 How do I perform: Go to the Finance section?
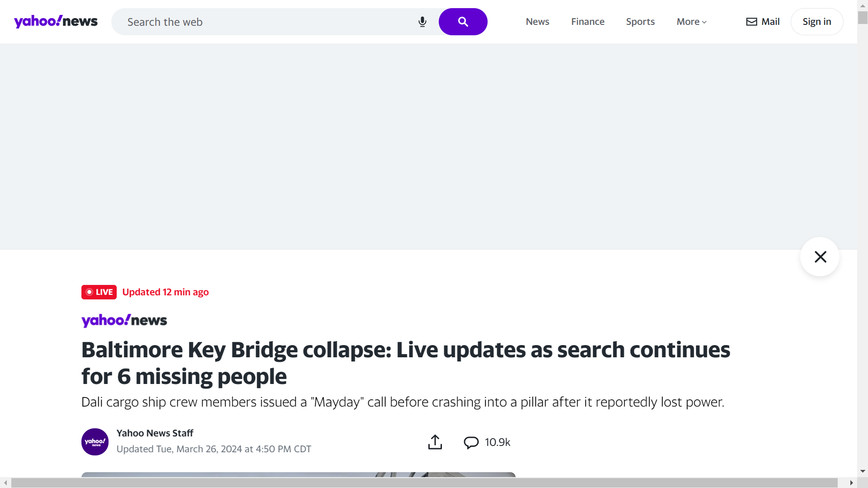point(588,22)
